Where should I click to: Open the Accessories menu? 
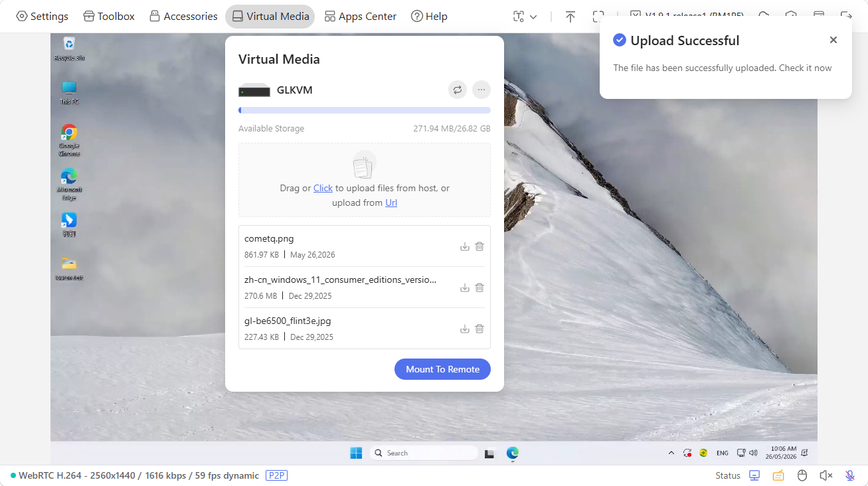point(183,16)
